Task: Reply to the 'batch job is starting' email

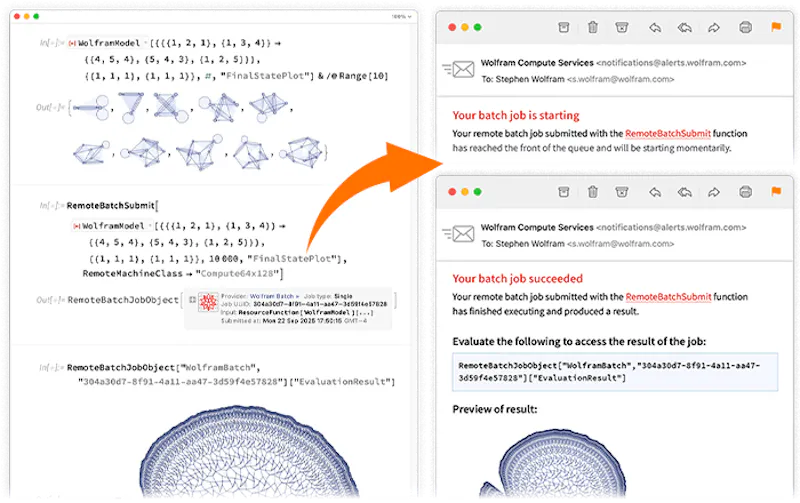Action: click(x=655, y=28)
